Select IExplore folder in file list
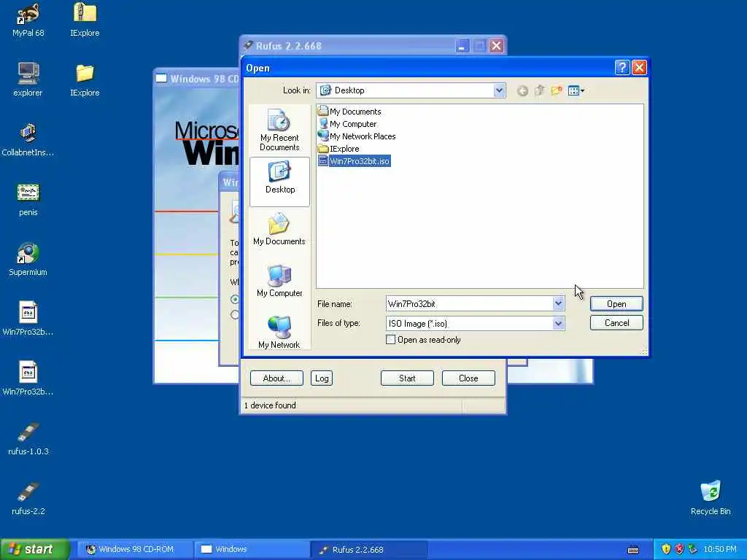 click(x=338, y=149)
